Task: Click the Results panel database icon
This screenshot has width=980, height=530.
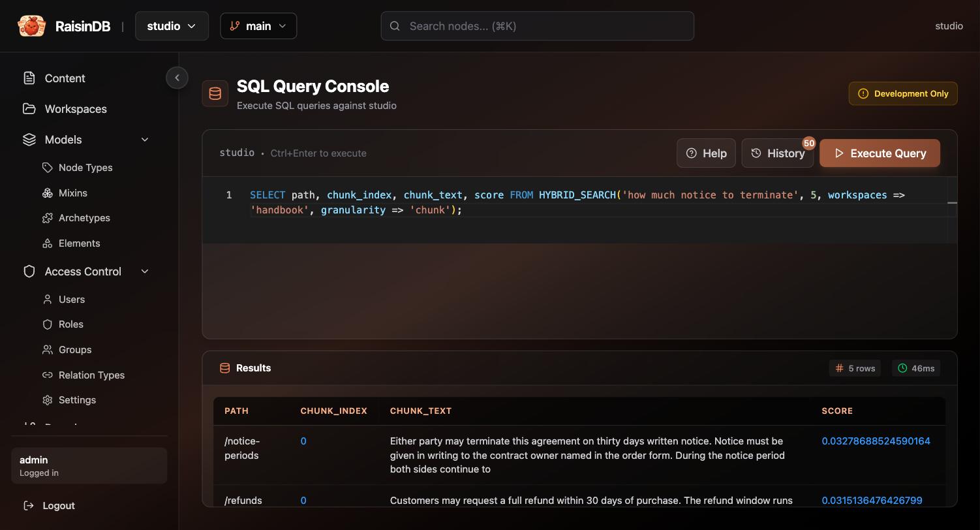Action: pos(224,368)
